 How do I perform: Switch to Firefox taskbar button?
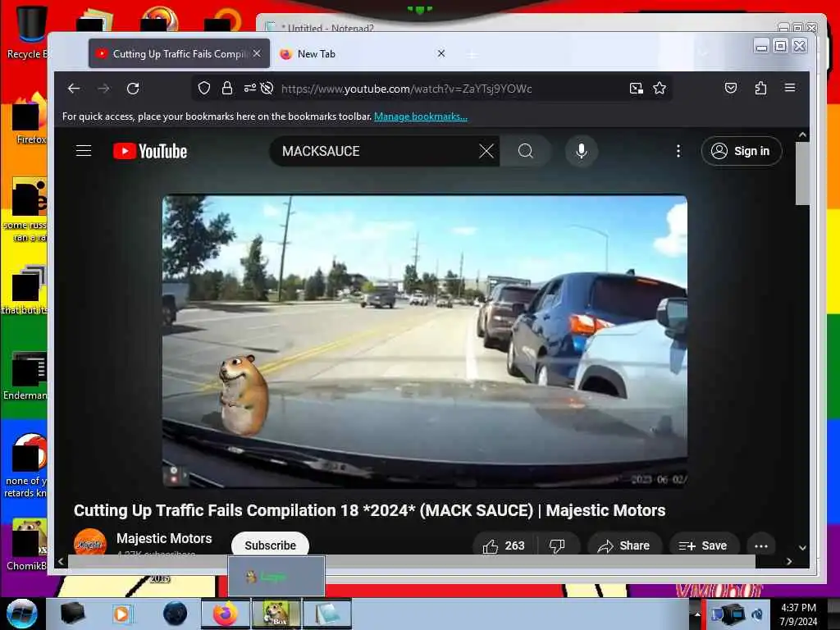[226, 614]
